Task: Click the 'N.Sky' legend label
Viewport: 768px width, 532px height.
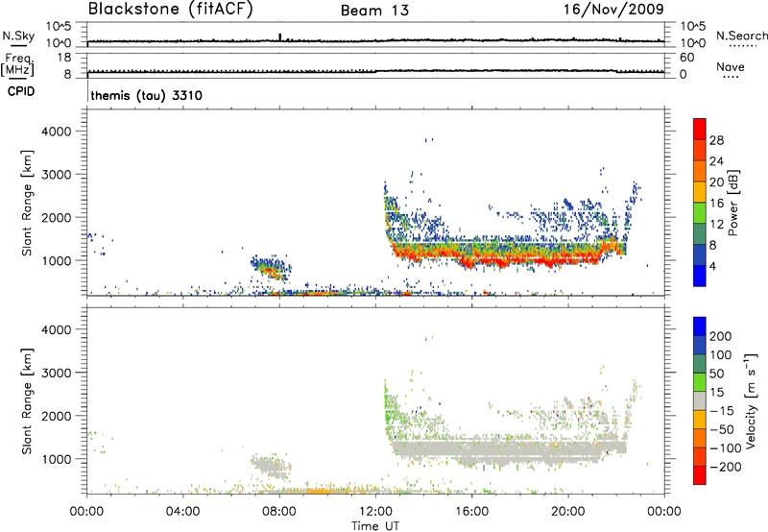Action: point(18,36)
